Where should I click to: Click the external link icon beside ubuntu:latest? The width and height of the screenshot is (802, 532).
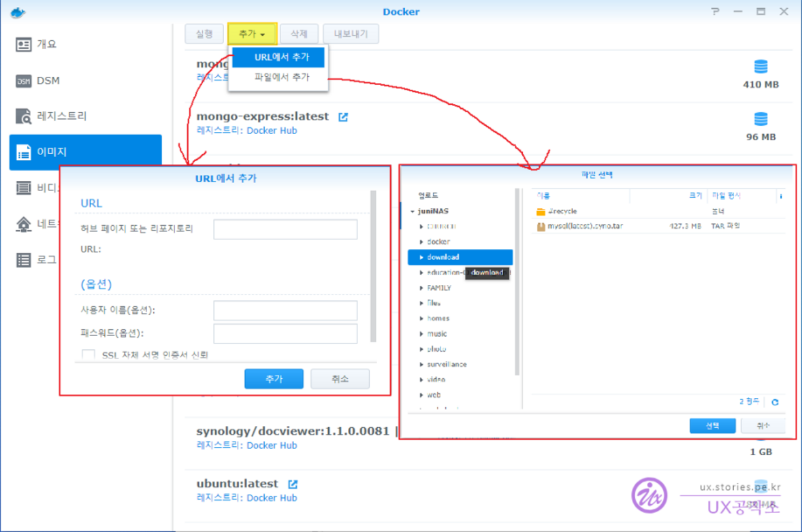[x=293, y=484]
